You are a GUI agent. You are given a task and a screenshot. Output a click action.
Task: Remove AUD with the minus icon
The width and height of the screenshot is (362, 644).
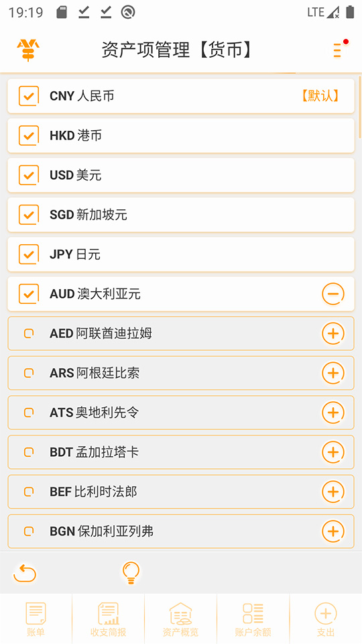pyautogui.click(x=333, y=294)
